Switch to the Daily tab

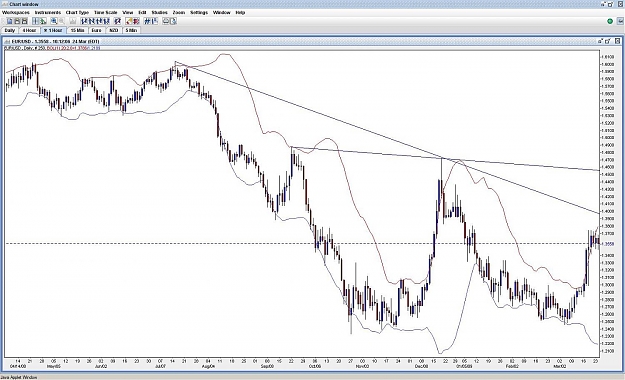click(10, 30)
